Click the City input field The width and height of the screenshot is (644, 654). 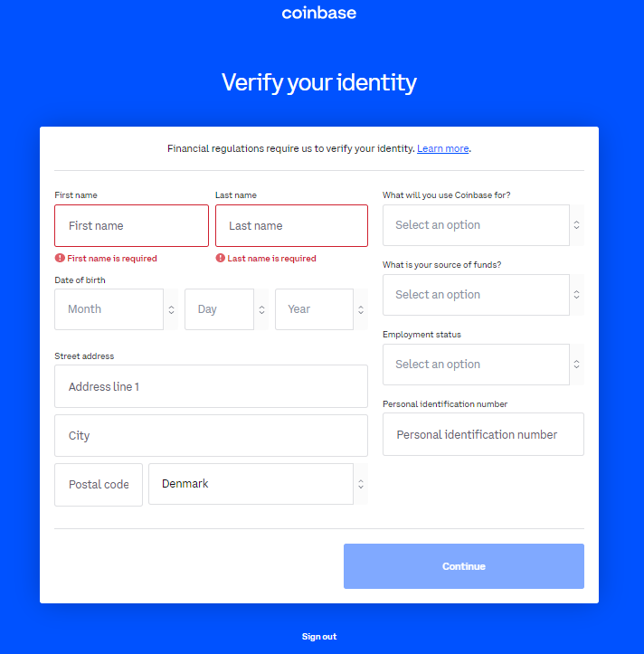[211, 436]
